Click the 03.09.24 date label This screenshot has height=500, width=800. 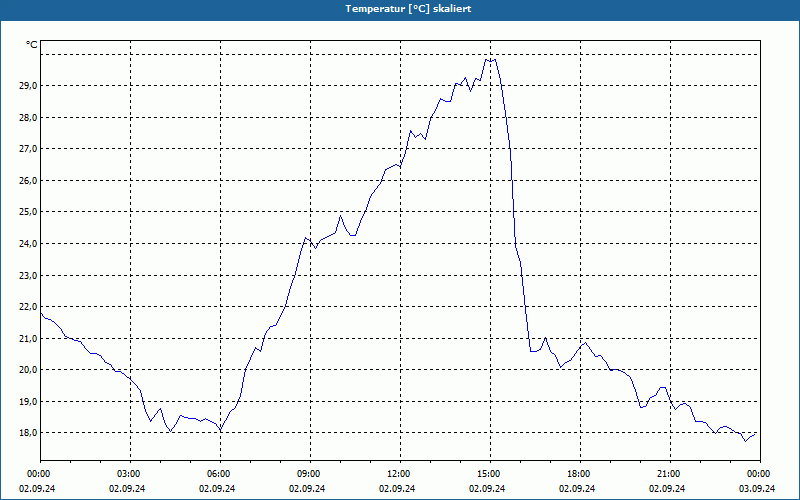tap(757, 488)
